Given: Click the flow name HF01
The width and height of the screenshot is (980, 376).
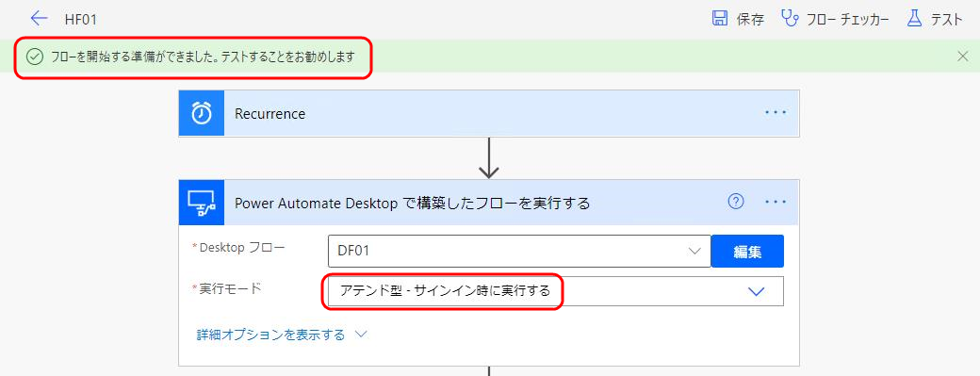Looking at the screenshot, I should (81, 20).
